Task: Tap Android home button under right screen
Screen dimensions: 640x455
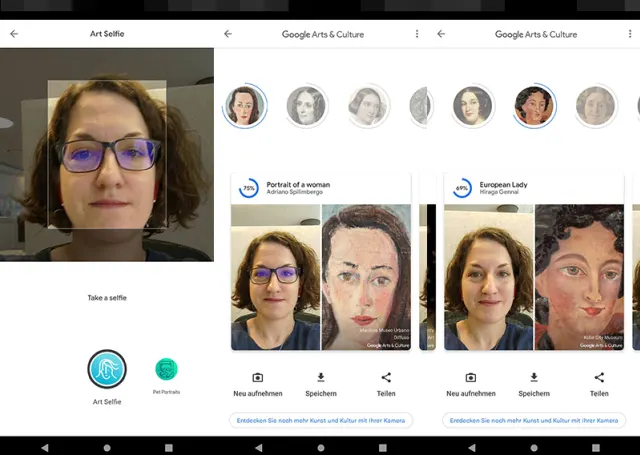Action: [534, 448]
